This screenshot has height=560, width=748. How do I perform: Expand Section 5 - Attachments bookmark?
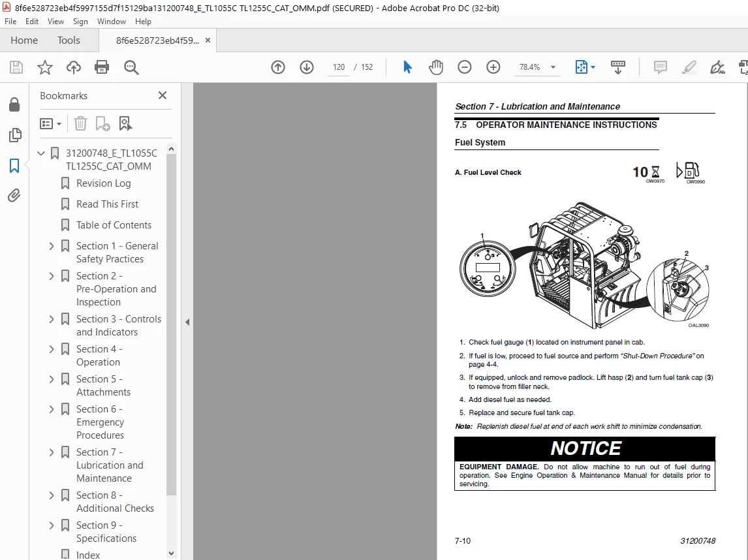(x=52, y=379)
